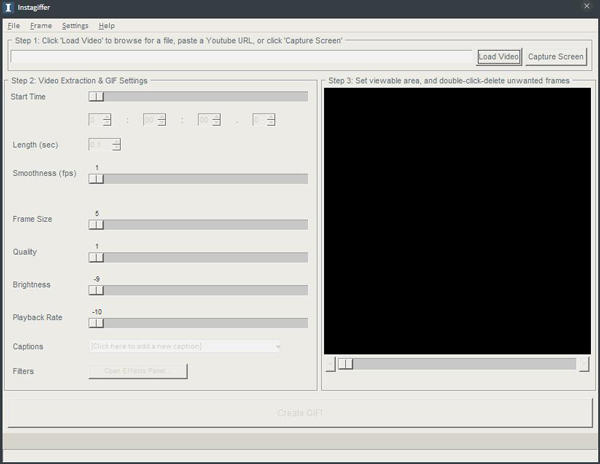Click the Create GIF! button
This screenshot has width=600, height=464.
[300, 413]
